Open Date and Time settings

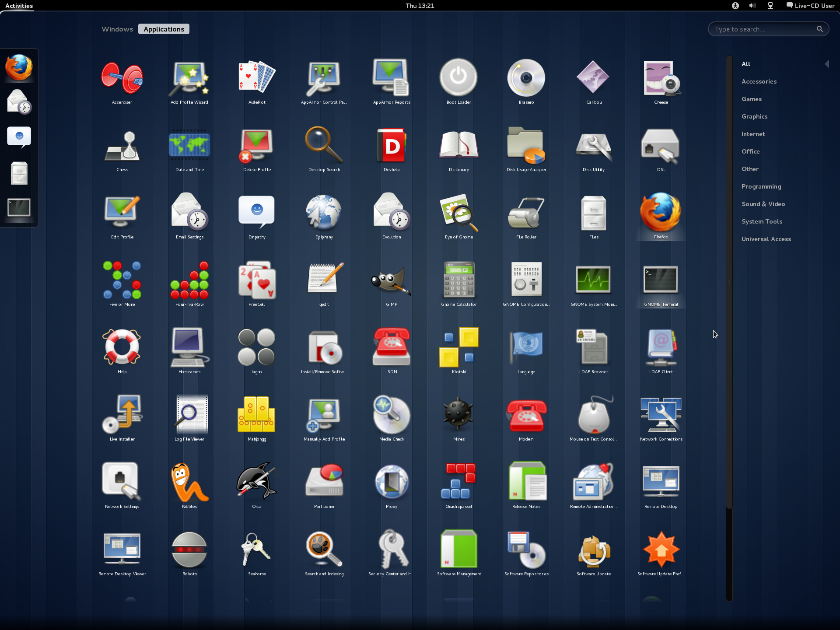point(189,149)
